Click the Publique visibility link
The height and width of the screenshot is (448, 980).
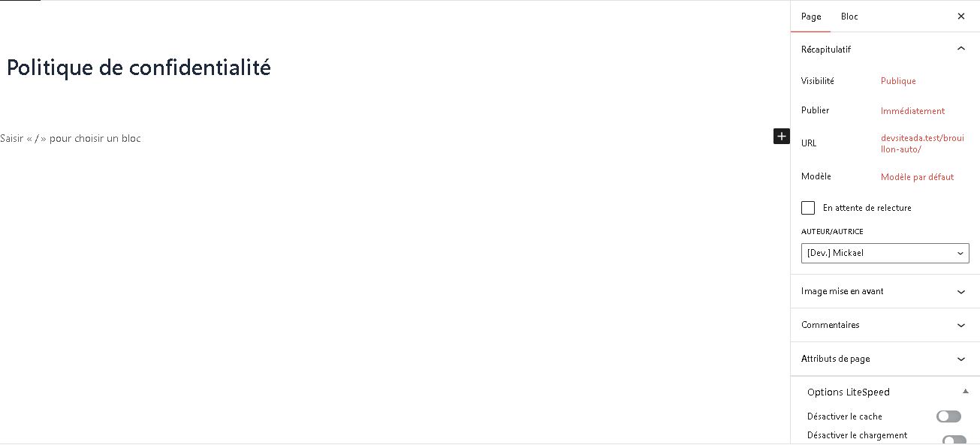[x=898, y=81]
